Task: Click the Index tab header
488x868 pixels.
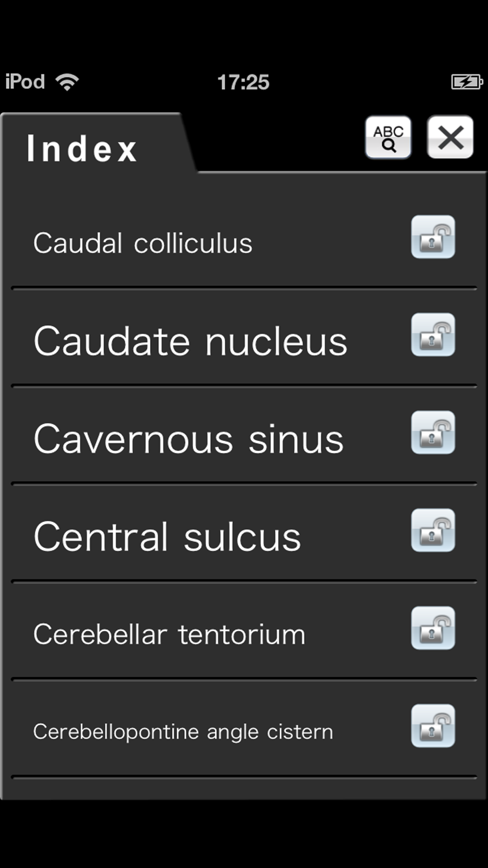Action: point(82,148)
